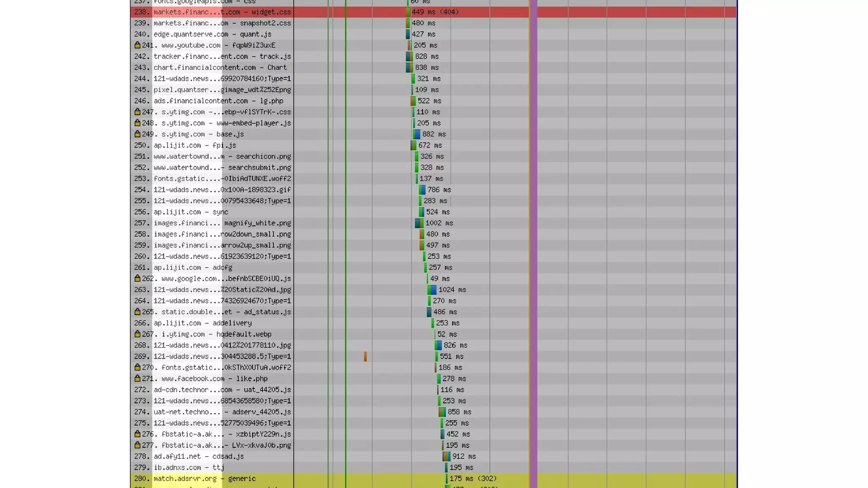Image resolution: width=868 pixels, height=488 pixels.
Task: Click lock icon beside request 267 hqdefault.webp
Action: click(x=137, y=334)
